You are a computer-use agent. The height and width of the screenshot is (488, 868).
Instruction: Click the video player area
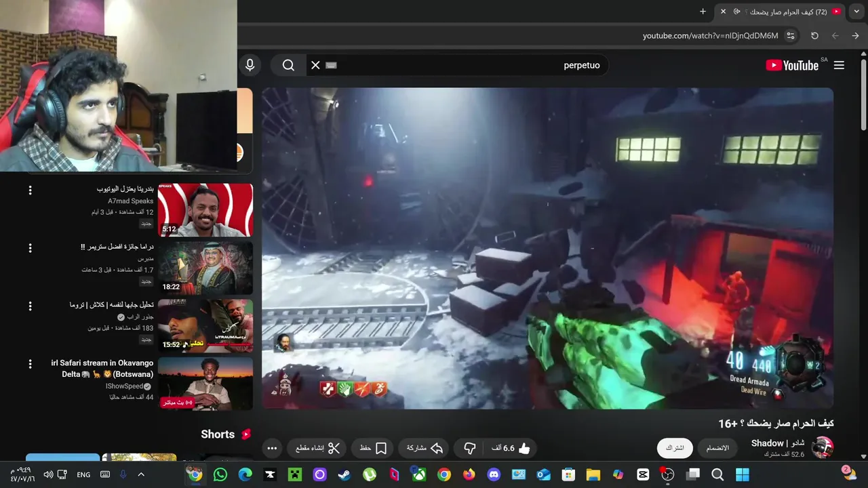click(548, 248)
